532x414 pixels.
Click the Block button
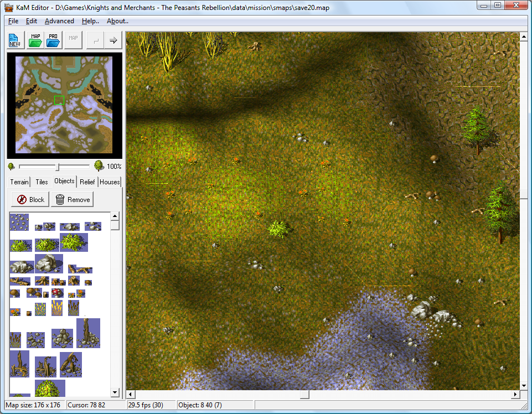(x=30, y=200)
